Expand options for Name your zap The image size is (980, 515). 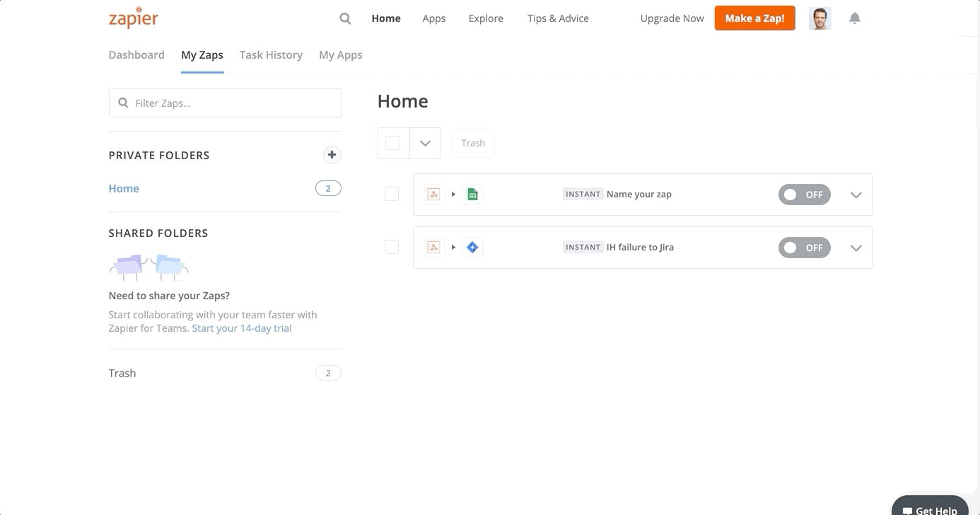pos(856,195)
